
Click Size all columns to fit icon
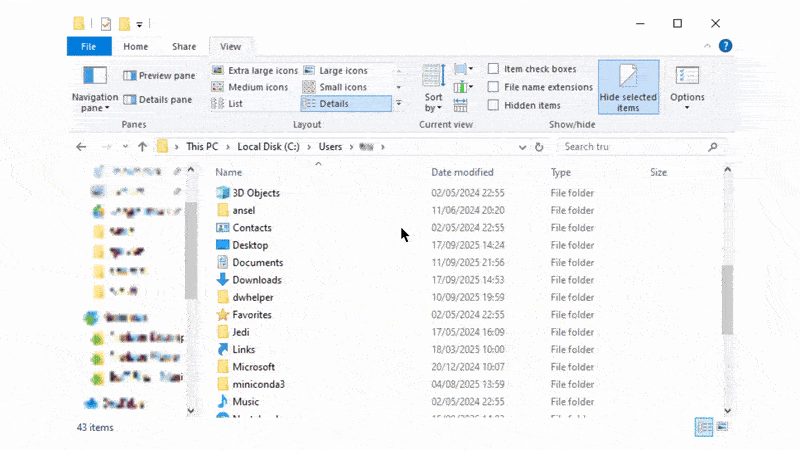pos(460,105)
